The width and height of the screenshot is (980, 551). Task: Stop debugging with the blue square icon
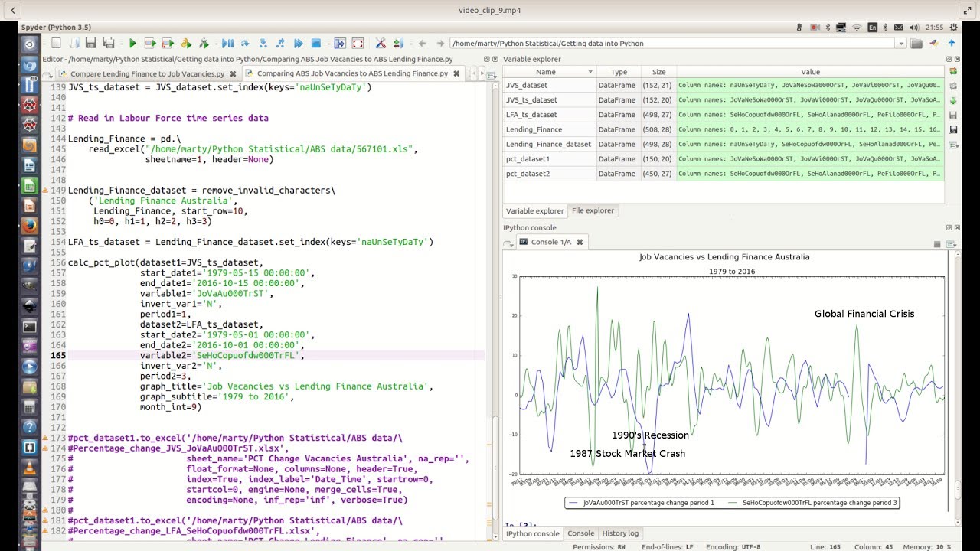coord(315,44)
